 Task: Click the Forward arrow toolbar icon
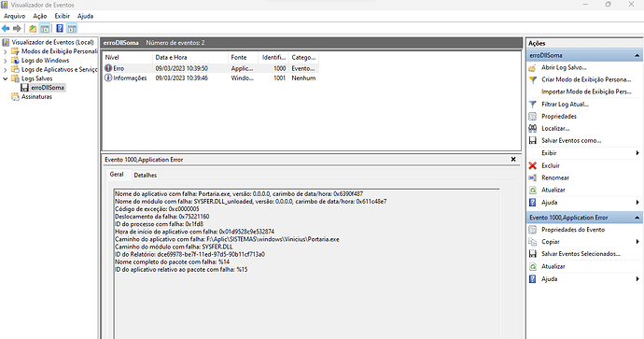click(x=17, y=28)
